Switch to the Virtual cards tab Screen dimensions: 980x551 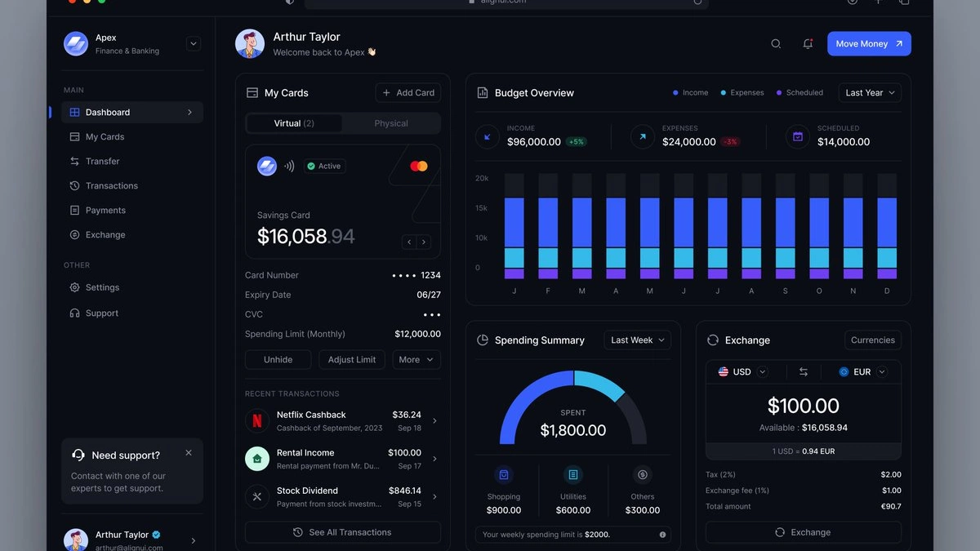[x=294, y=123]
